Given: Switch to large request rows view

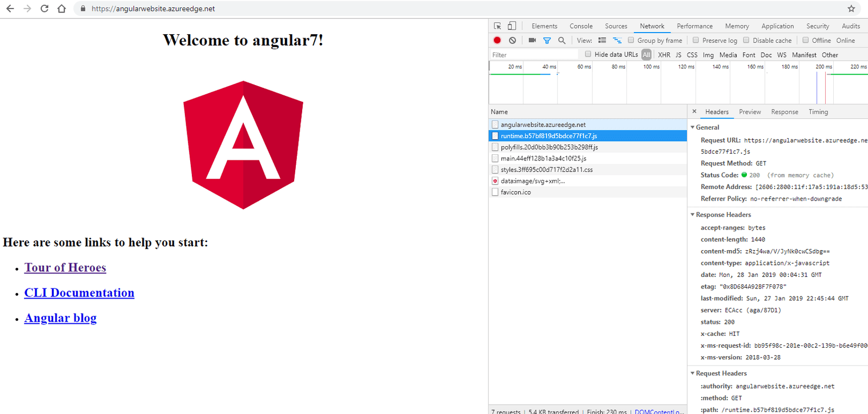Looking at the screenshot, I should (602, 40).
